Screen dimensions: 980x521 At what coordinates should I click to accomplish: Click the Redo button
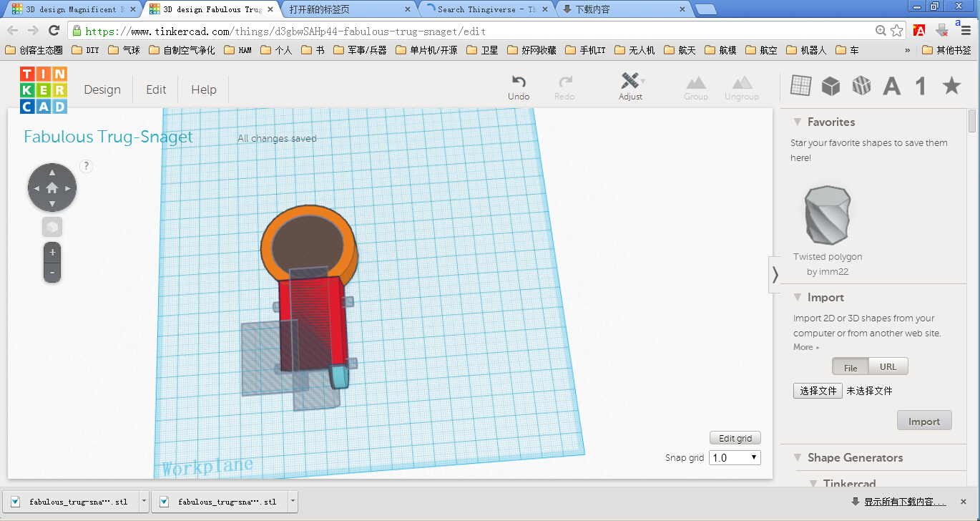(x=564, y=88)
